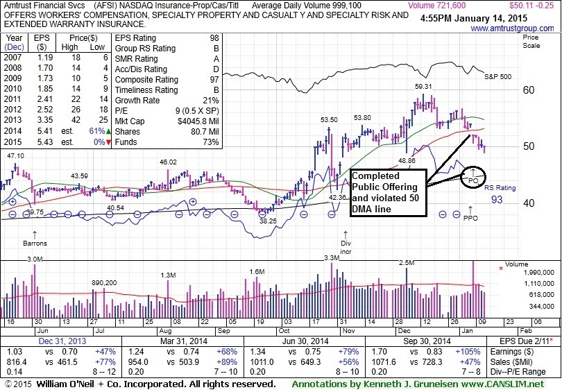This screenshot has width=562, height=392.
Task: Click the S&P 500 line label
Action: 498,76
